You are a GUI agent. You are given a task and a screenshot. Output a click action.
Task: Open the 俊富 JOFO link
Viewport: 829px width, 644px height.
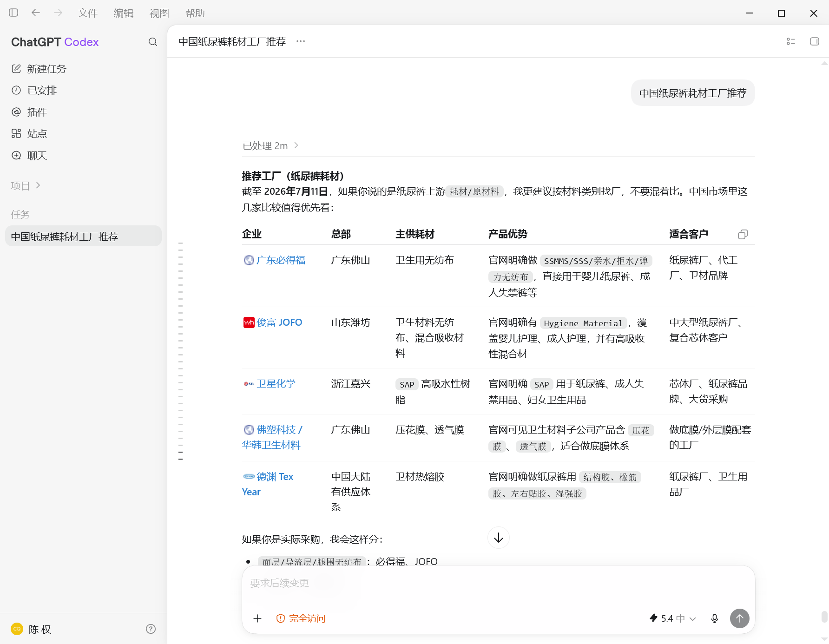coord(279,322)
